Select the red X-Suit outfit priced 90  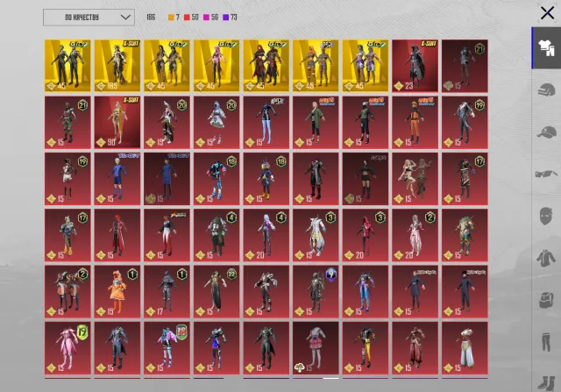[117, 122]
